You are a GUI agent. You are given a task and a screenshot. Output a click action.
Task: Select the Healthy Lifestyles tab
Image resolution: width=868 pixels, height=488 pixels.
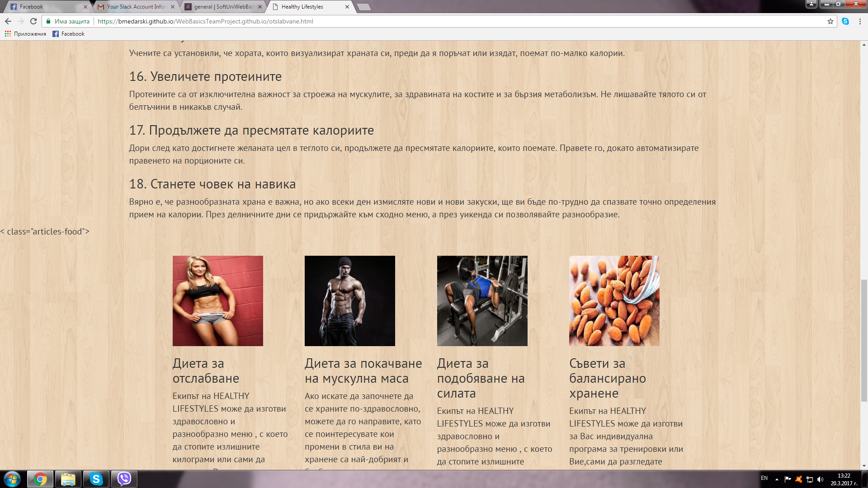click(310, 7)
